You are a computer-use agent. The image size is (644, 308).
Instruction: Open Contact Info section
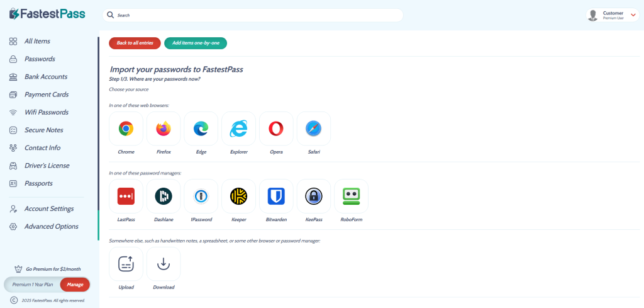[x=42, y=147]
